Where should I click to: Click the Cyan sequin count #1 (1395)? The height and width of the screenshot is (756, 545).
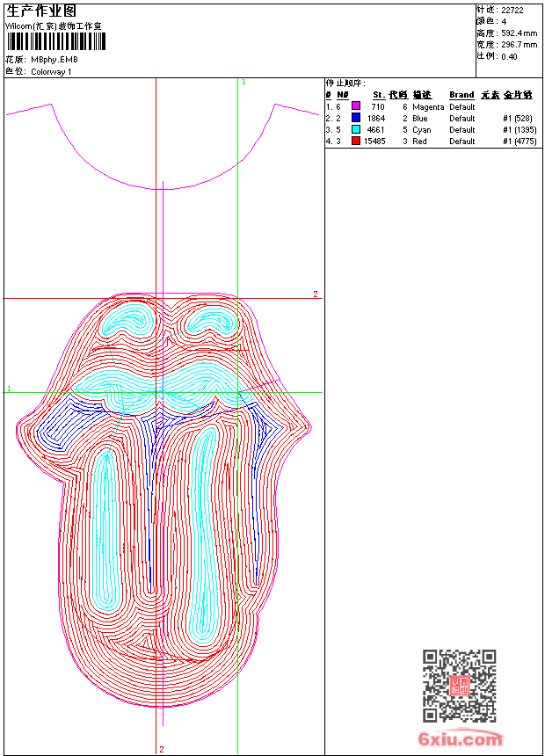pos(518,129)
